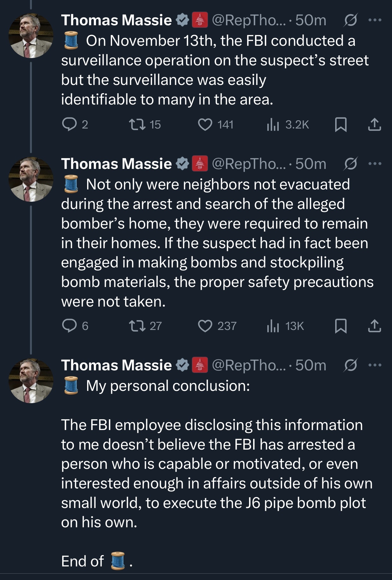Reply to the November 13th surveillance tweet
The width and height of the screenshot is (392, 580).
coord(68,124)
